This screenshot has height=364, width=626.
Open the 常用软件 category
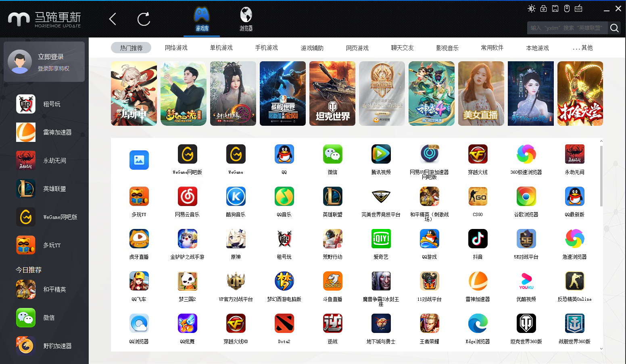pos(492,48)
